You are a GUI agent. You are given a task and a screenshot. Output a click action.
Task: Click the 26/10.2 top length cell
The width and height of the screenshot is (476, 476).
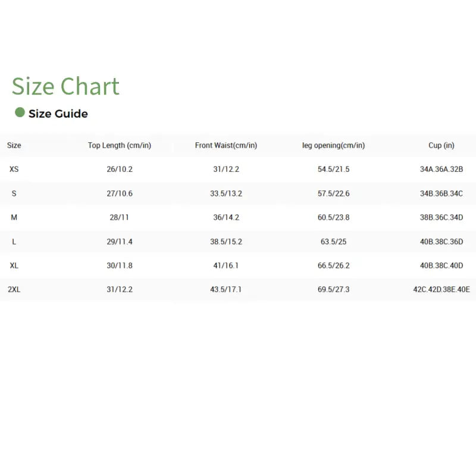[x=120, y=169]
